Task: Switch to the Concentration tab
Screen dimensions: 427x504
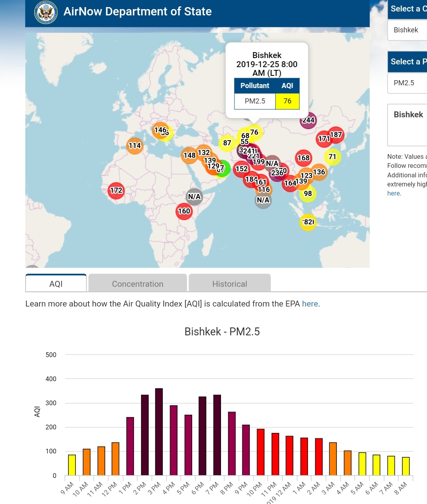Action: click(x=138, y=284)
